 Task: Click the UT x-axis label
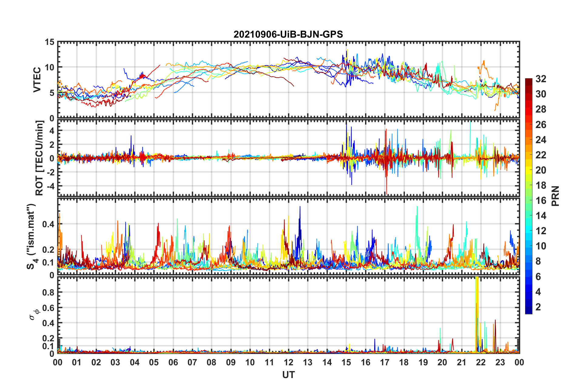click(288, 375)
